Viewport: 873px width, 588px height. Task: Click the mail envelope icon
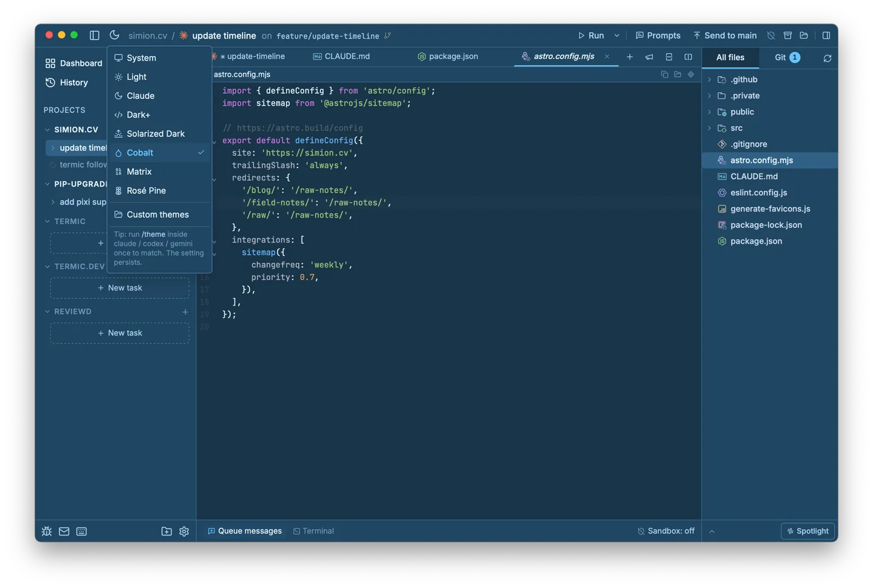pyautogui.click(x=64, y=531)
